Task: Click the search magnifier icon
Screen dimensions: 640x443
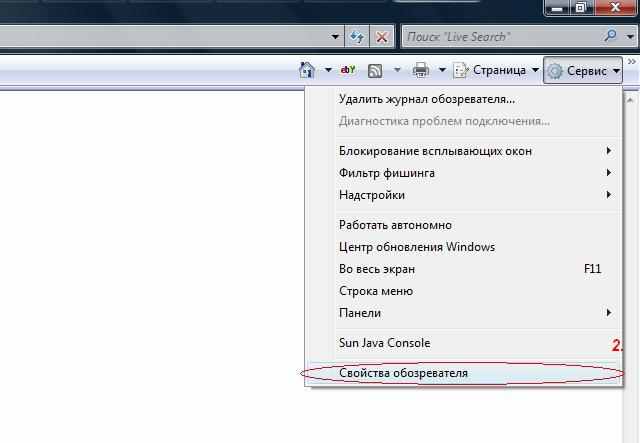Action: [611, 36]
